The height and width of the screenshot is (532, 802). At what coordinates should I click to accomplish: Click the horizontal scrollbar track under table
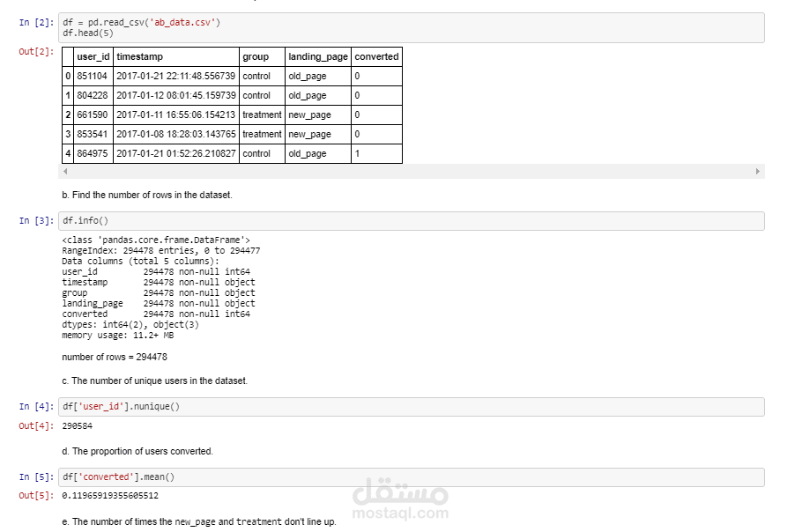pyautogui.click(x=412, y=171)
